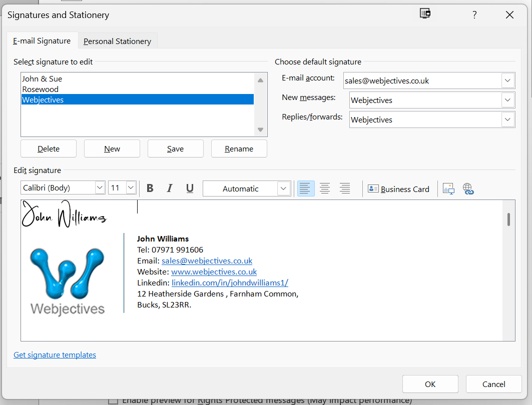The height and width of the screenshot is (405, 532).
Task: Save the current signature
Action: point(175,149)
